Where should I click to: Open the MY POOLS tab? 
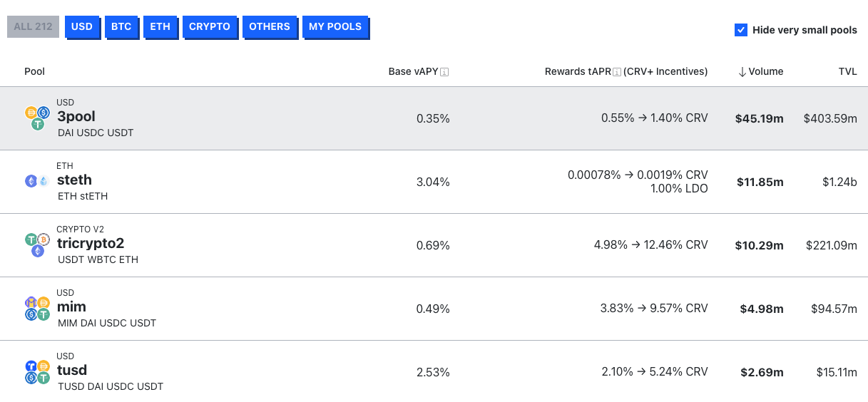tap(335, 27)
